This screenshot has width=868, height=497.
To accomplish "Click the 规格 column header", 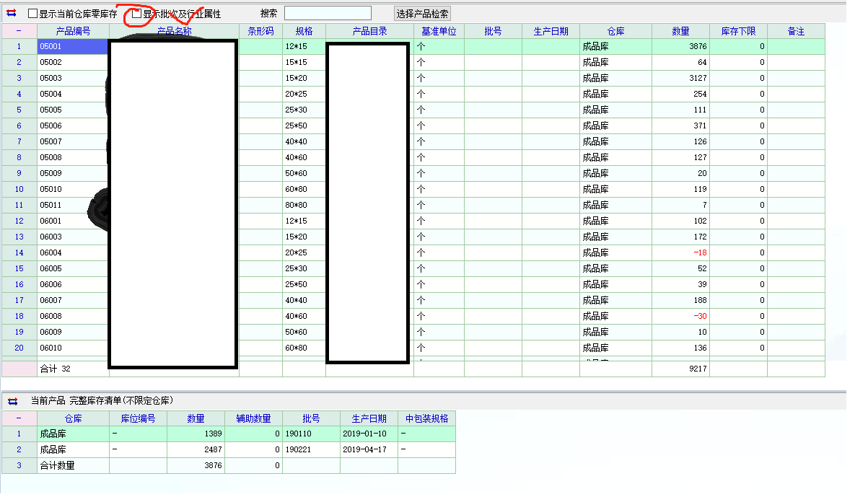I will [304, 31].
